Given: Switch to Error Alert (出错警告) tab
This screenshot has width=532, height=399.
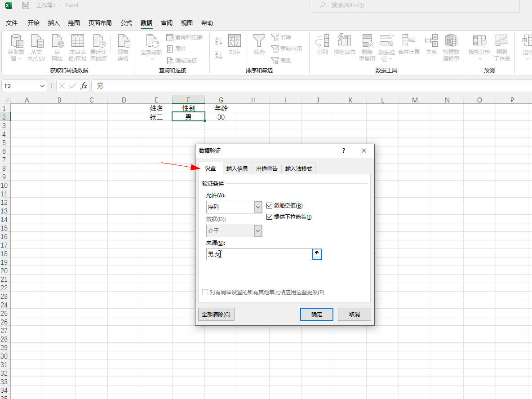Looking at the screenshot, I should click(x=267, y=168).
